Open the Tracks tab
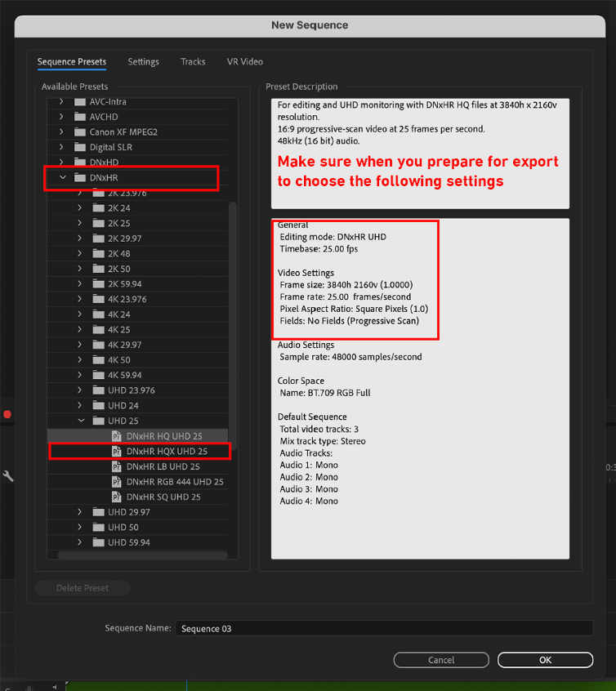 [x=193, y=62]
